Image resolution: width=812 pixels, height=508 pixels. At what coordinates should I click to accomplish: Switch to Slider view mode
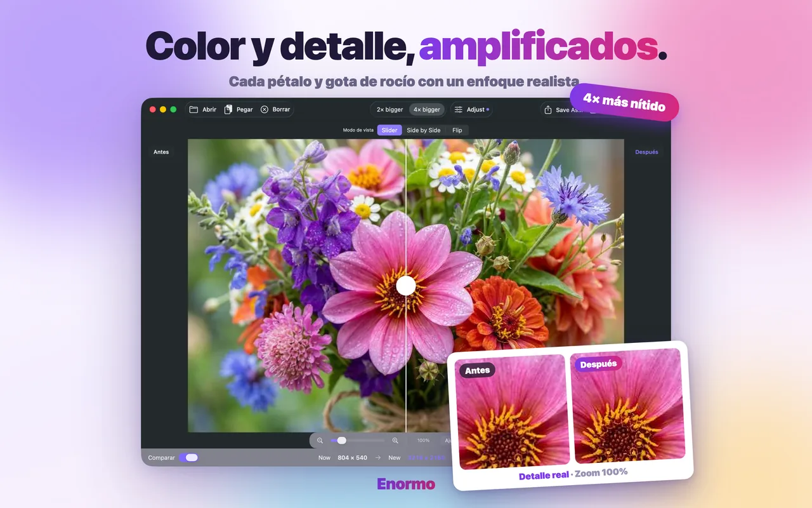pos(390,130)
